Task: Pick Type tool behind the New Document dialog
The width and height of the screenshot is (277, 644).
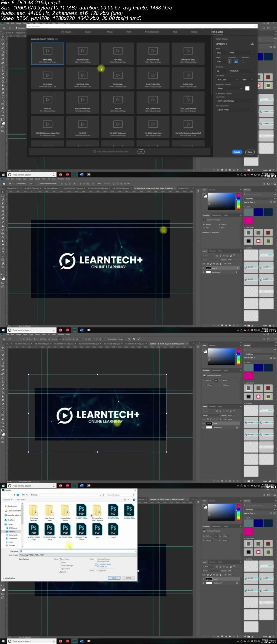Action: (x=3, y=97)
